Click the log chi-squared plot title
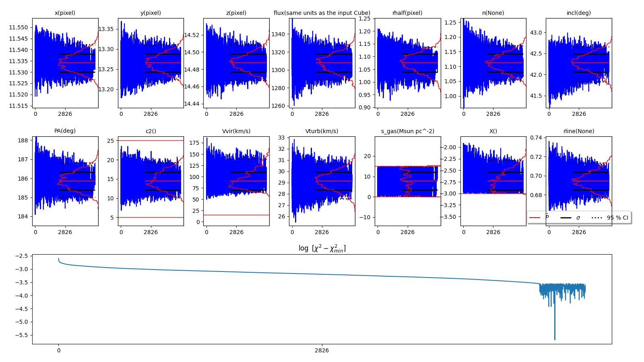The width and height of the screenshot is (644, 362). [x=322, y=248]
